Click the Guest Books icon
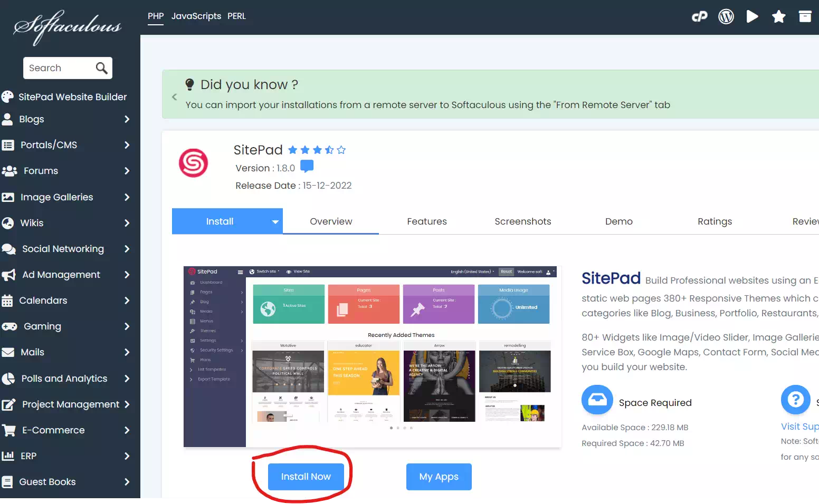Image resolution: width=819 pixels, height=504 pixels. tap(7, 482)
